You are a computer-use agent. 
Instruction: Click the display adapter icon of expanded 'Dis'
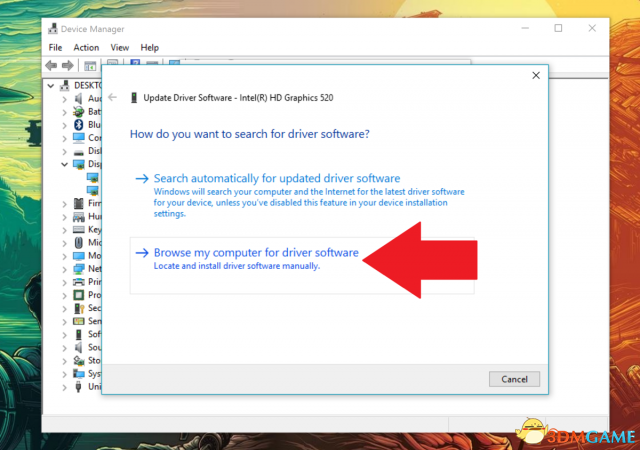[x=78, y=164]
